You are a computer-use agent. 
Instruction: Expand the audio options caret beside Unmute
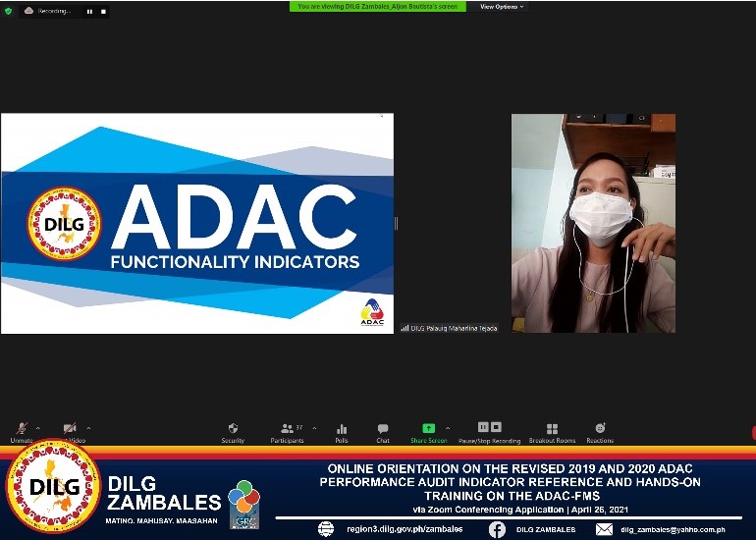38,428
